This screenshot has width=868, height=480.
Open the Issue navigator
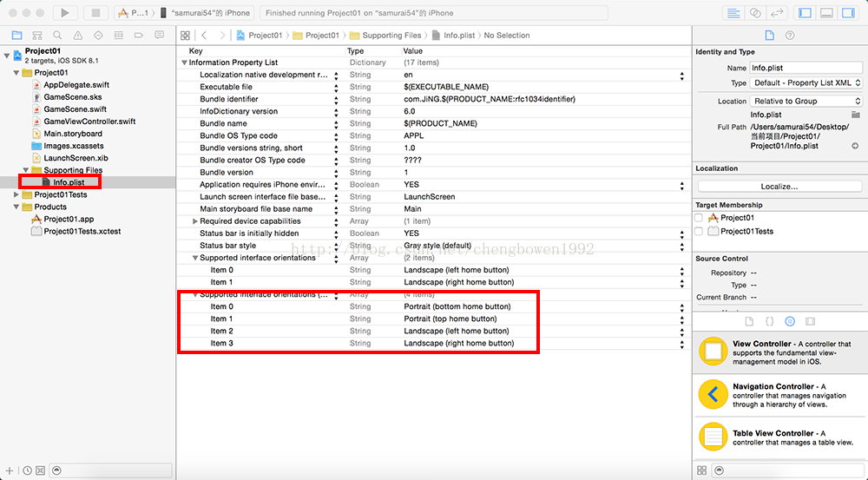point(78,36)
